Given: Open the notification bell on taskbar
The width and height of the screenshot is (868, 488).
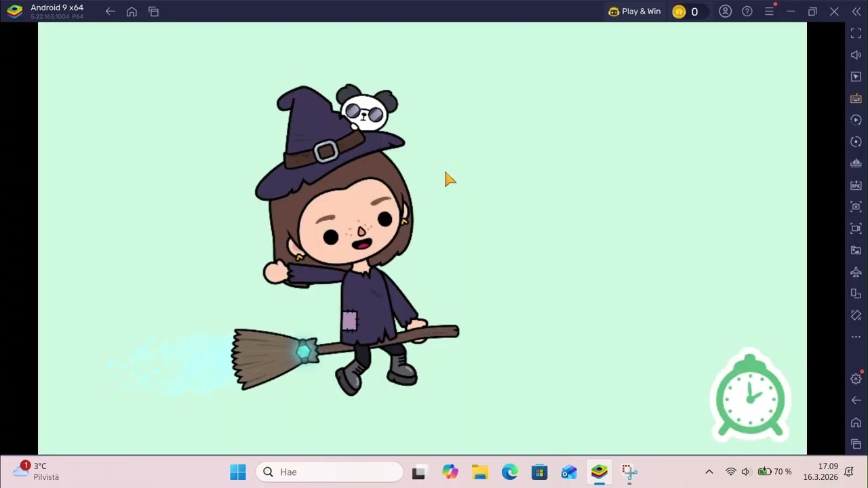Looking at the screenshot, I should (848, 472).
